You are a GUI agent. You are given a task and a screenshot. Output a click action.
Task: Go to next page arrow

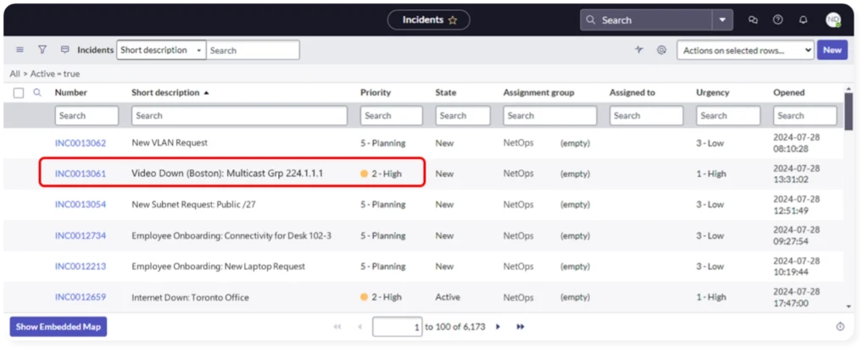click(498, 326)
